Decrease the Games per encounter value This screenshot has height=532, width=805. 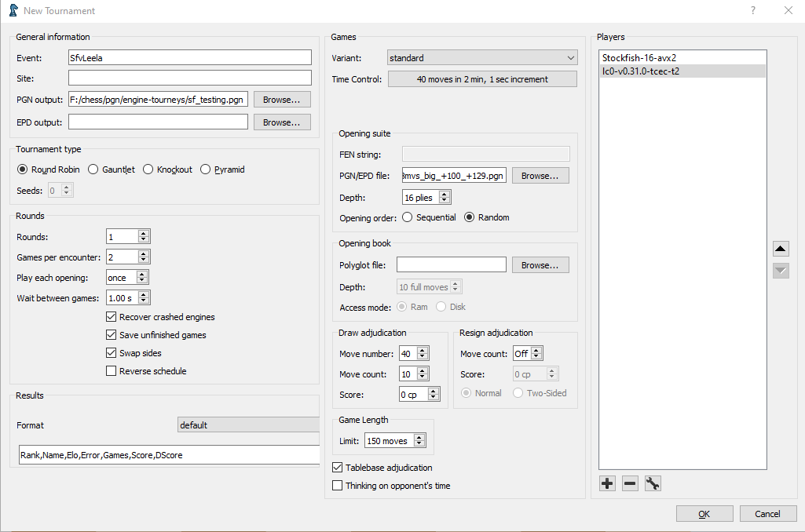pos(144,260)
